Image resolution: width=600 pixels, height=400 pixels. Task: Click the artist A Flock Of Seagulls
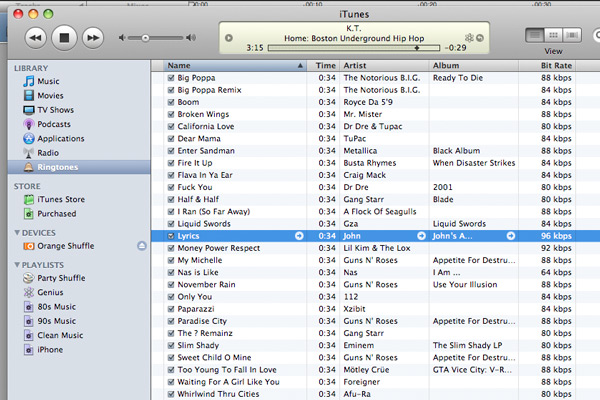point(380,212)
